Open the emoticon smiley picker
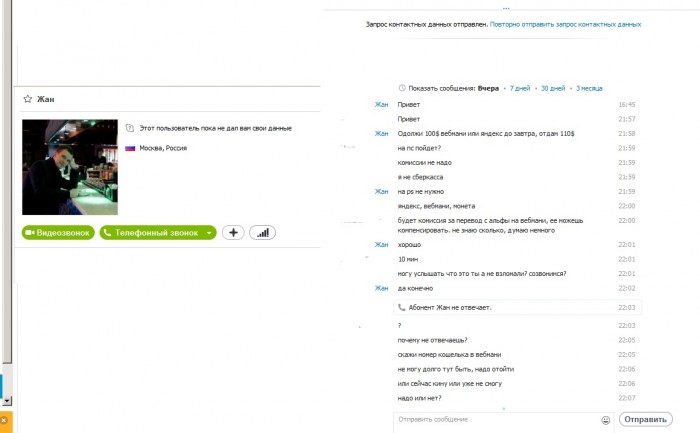 pos(606,419)
